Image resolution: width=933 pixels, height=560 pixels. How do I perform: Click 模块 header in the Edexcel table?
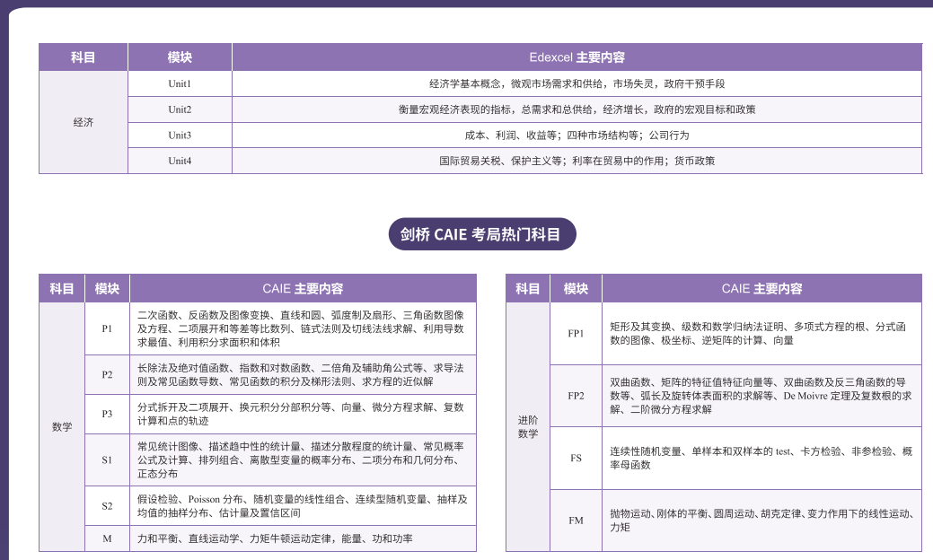pos(180,57)
